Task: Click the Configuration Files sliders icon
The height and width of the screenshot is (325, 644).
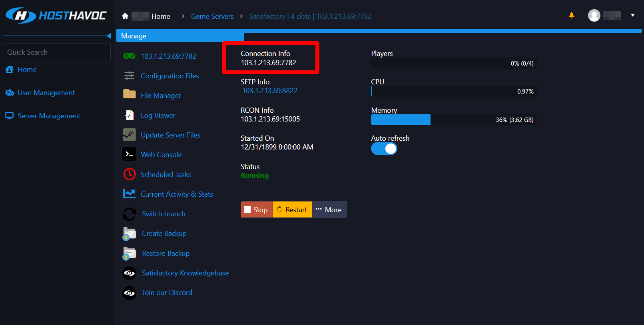Action: click(x=129, y=76)
